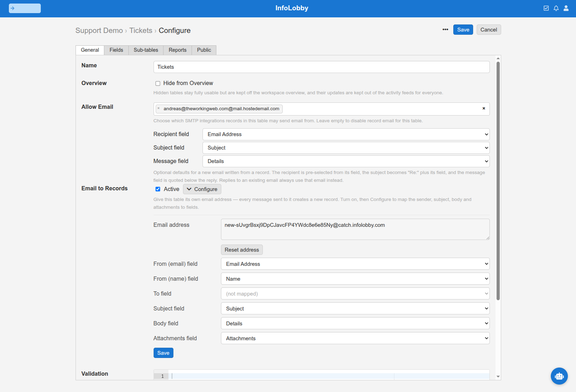
Task: Open the Attachments field dropdown
Action: (x=355, y=338)
